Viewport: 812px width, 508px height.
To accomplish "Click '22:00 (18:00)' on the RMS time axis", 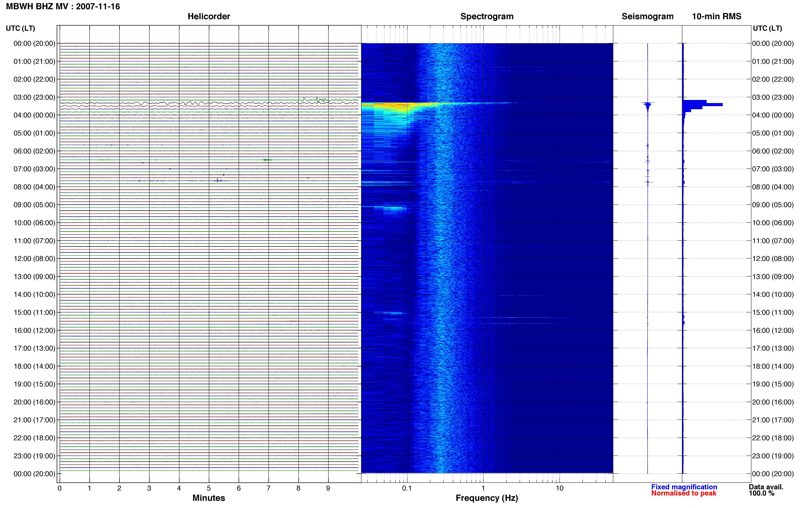I will click(x=773, y=438).
